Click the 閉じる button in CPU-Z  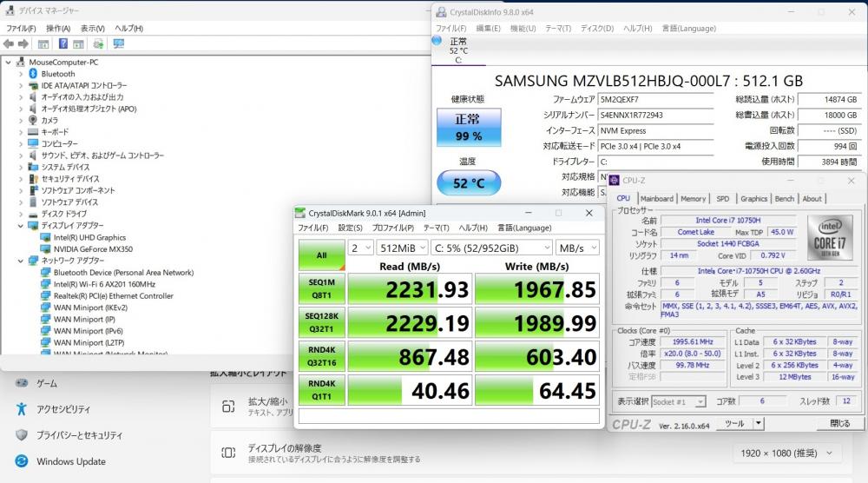pos(839,424)
